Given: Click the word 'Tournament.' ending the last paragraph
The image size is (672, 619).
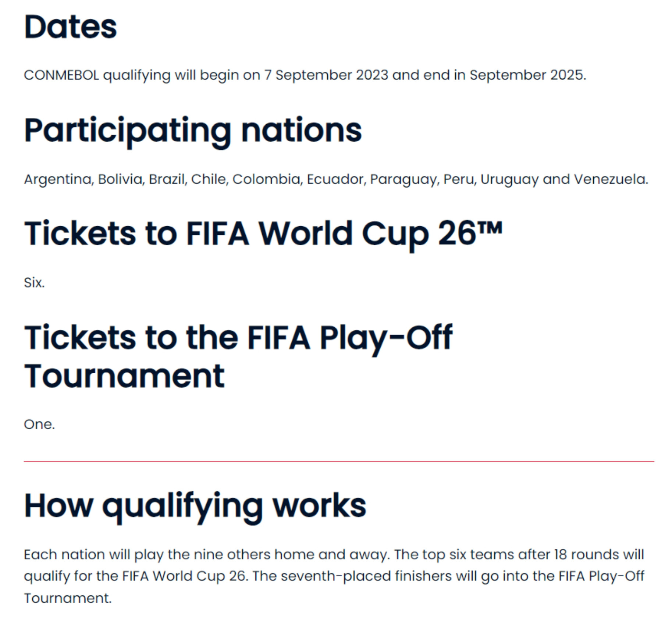Looking at the screenshot, I should click(68, 598).
